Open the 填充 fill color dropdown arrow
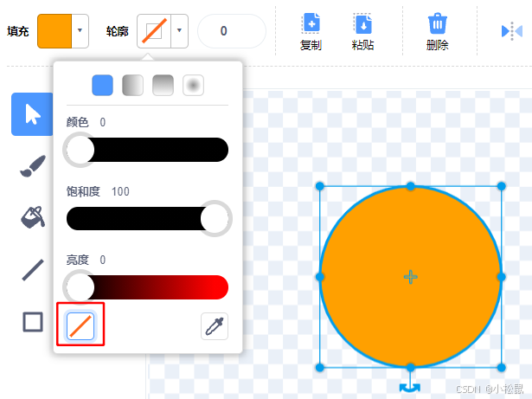The width and height of the screenshot is (532, 399). pos(80,31)
